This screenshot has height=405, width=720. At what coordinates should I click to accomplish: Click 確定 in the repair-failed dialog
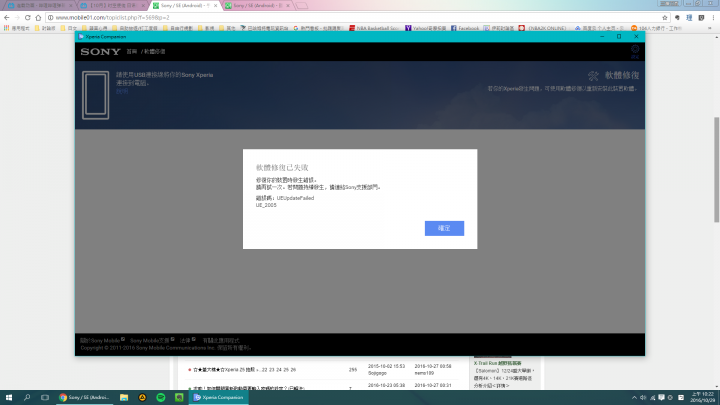point(444,228)
